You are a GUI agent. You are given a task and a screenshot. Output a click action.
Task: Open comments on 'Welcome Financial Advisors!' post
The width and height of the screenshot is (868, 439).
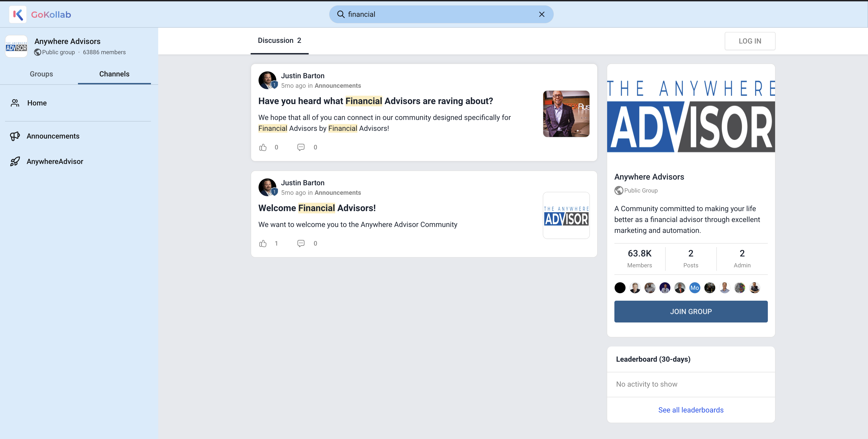(301, 244)
